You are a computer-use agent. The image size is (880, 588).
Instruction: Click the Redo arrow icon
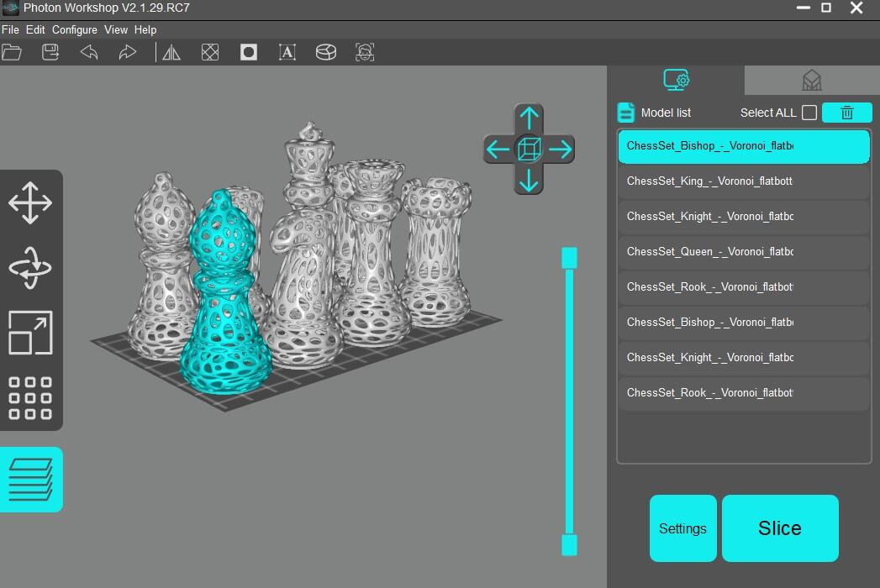pyautogui.click(x=128, y=52)
